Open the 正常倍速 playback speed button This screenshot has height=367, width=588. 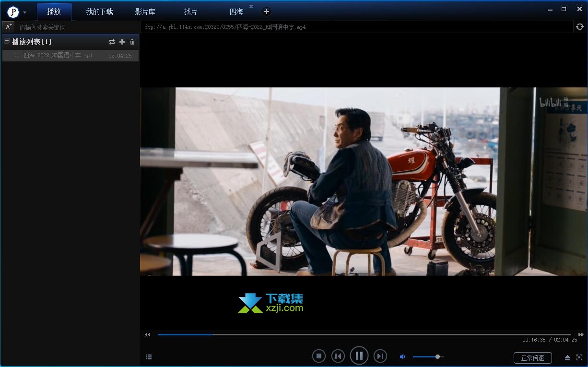coord(533,358)
